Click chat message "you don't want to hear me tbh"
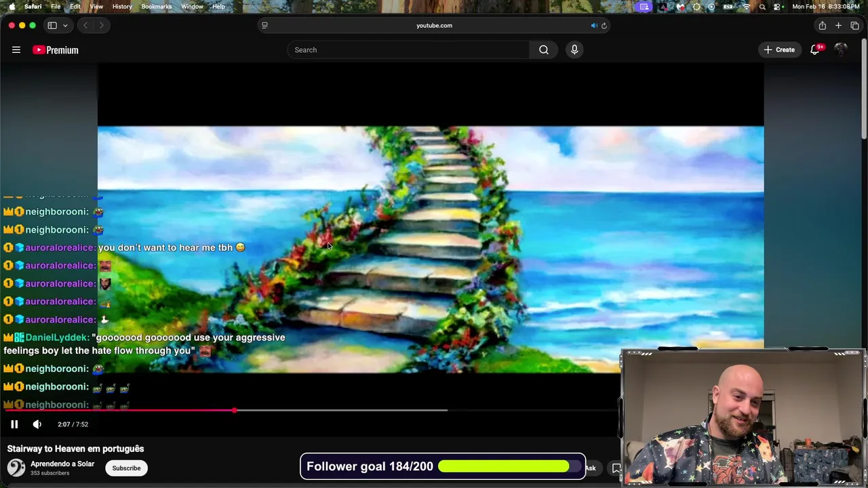Image resolution: width=868 pixels, height=488 pixels. click(167, 247)
